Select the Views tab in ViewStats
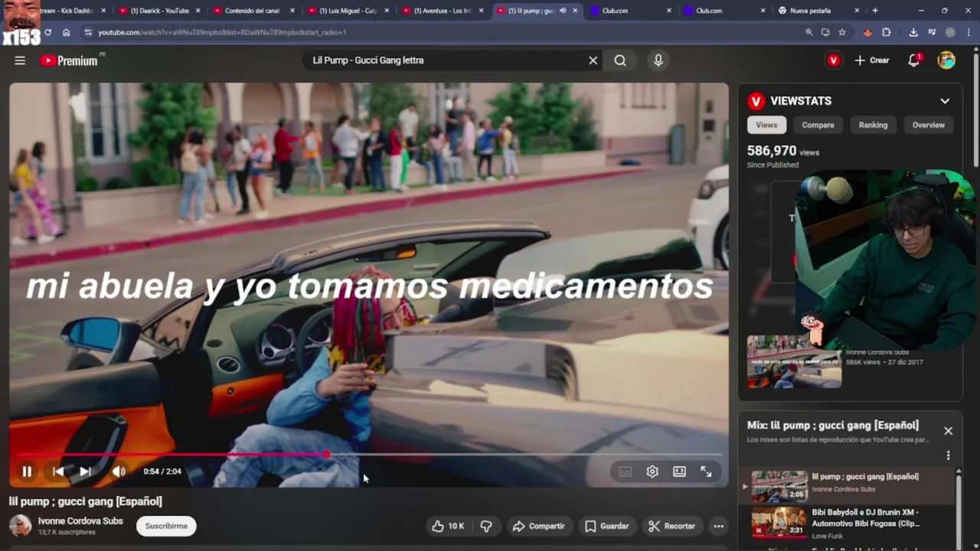Viewport: 980px width, 551px height. click(x=766, y=125)
